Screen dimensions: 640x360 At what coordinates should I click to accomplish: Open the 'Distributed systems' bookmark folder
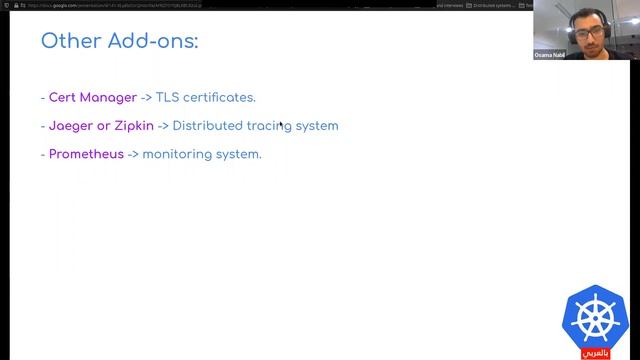coord(490,6)
